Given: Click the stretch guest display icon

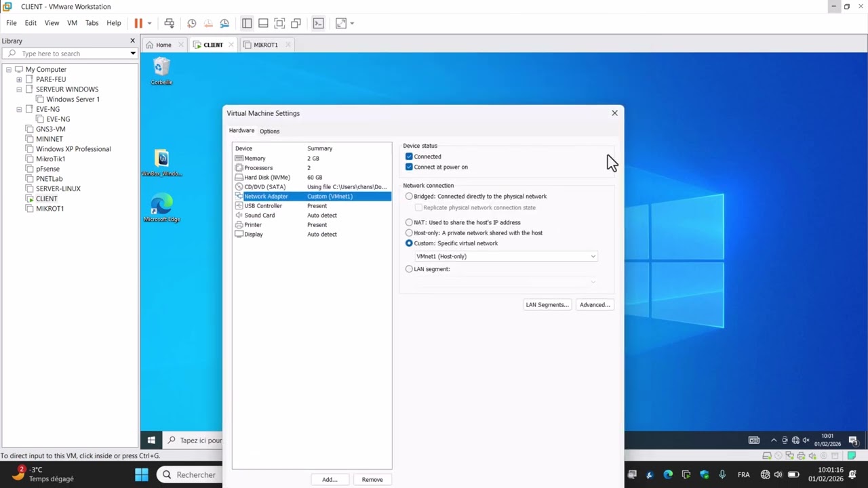Looking at the screenshot, I should 341,23.
